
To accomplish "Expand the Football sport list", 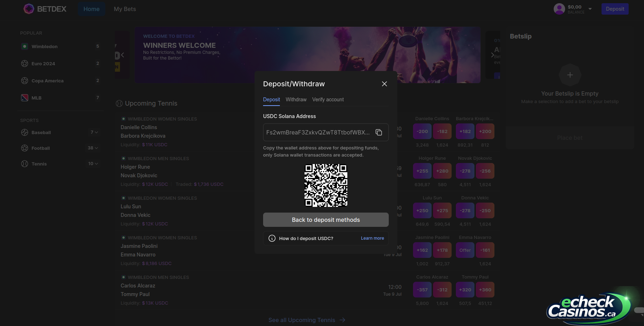I will point(93,148).
